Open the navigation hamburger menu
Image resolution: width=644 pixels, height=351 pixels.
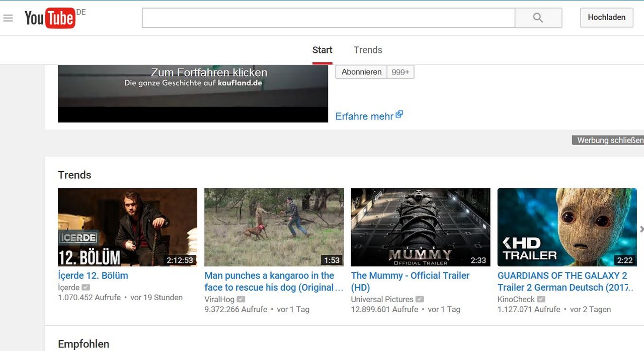pyautogui.click(x=8, y=18)
